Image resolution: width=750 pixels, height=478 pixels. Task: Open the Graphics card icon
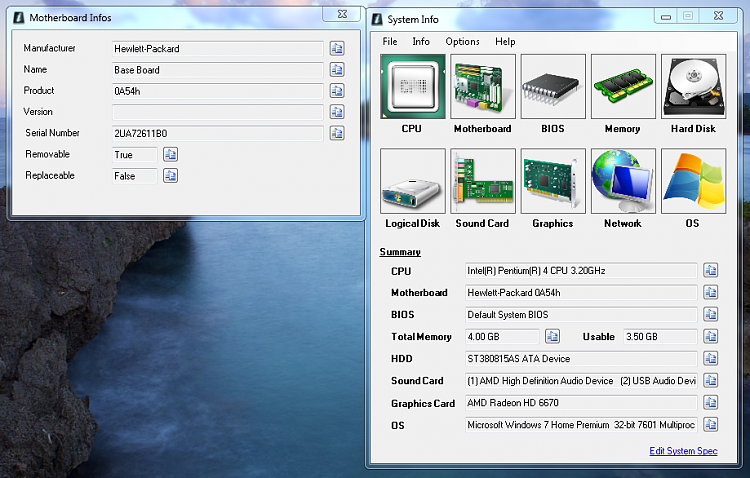point(553,181)
